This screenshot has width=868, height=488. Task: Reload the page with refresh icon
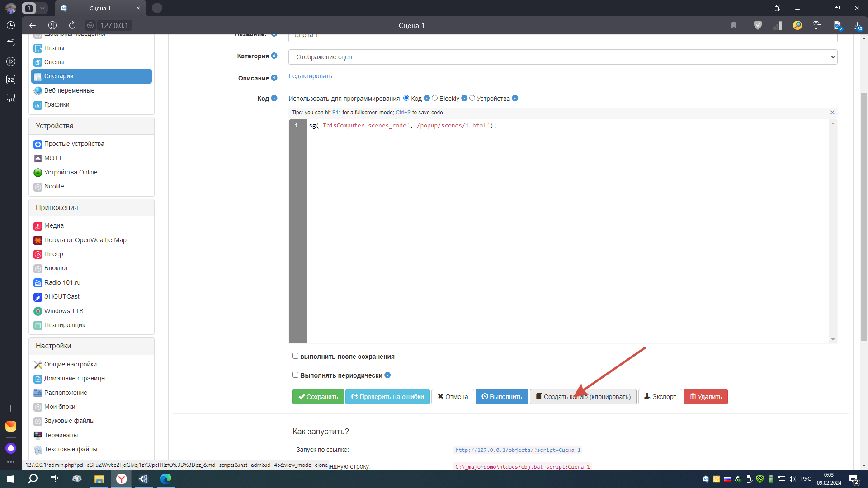point(72,25)
